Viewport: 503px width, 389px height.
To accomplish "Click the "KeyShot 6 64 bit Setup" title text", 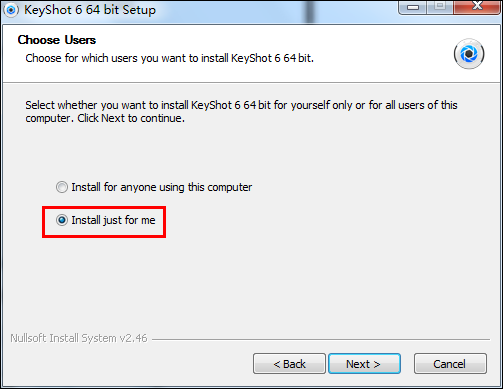I will 90,10.
